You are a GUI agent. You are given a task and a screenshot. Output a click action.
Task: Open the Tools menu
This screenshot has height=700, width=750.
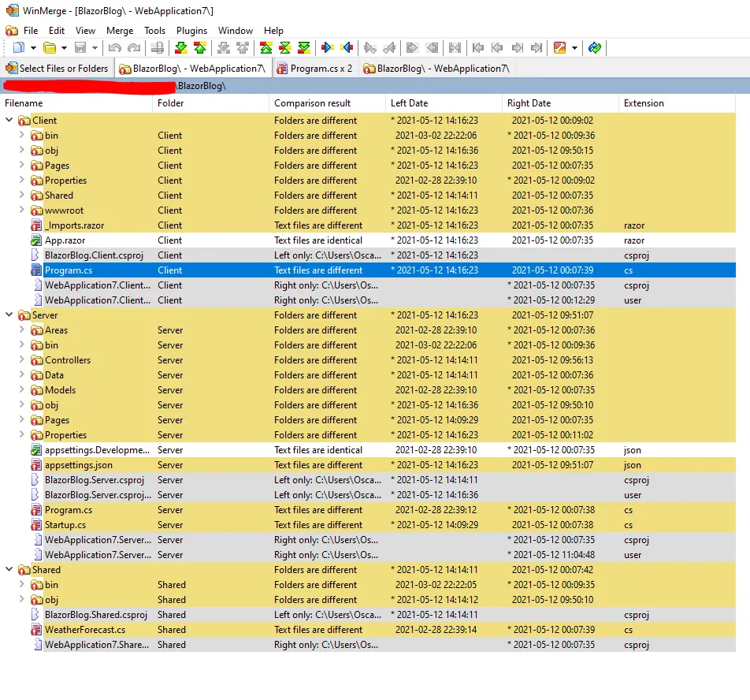(154, 31)
